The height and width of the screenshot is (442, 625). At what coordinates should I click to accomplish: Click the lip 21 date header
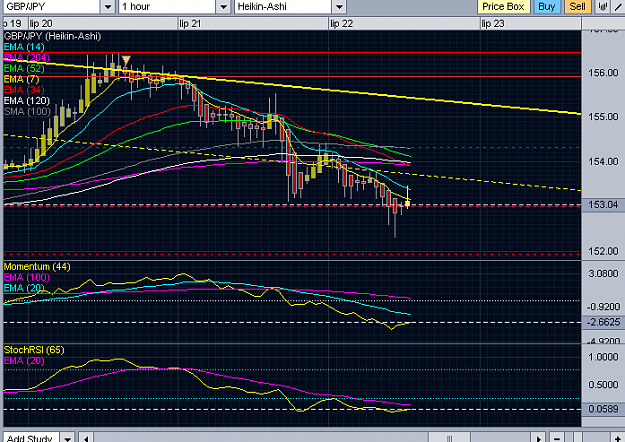190,24
